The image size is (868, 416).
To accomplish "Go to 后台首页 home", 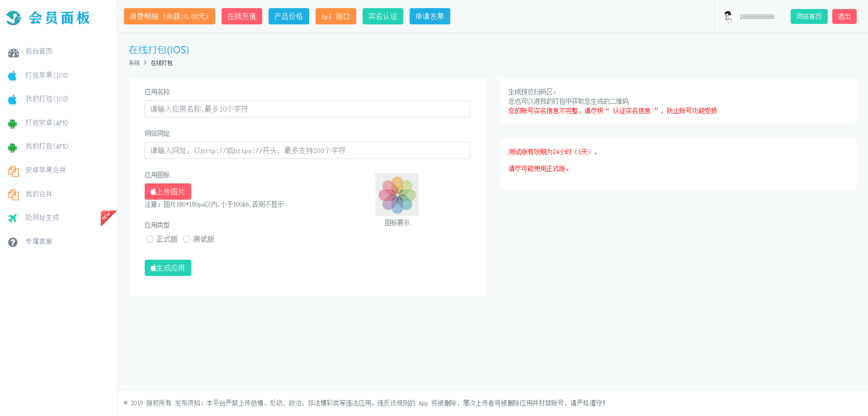I will [38, 51].
